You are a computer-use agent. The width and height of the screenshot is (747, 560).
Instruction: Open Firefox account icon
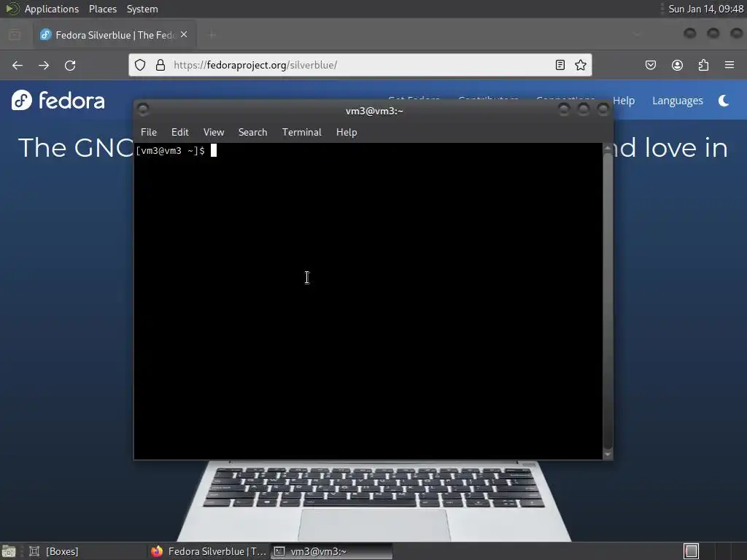click(x=677, y=65)
